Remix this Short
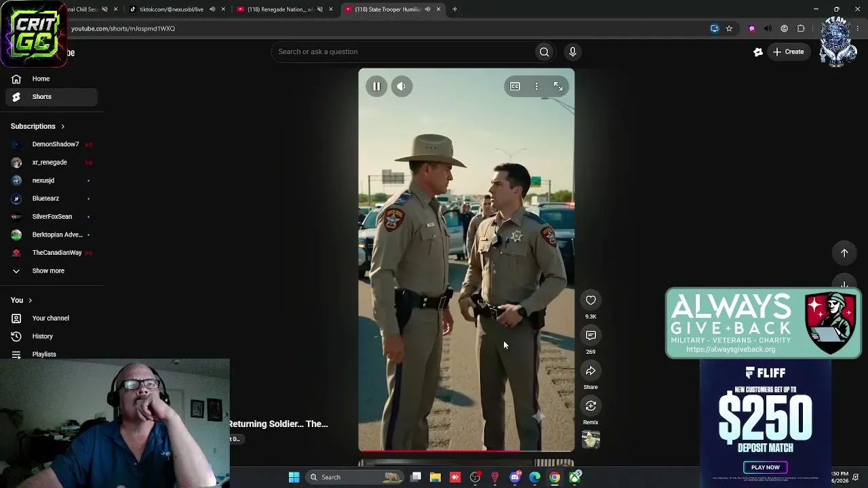Viewport: 868px width, 488px height. point(591,406)
